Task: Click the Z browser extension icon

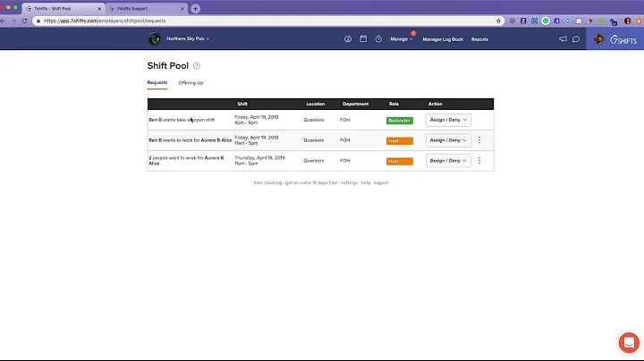Action: 523,21
